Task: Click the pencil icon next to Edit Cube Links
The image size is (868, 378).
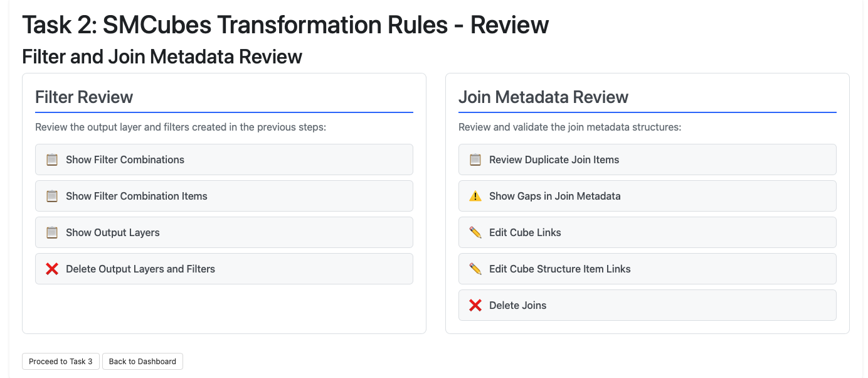Action: (475, 232)
